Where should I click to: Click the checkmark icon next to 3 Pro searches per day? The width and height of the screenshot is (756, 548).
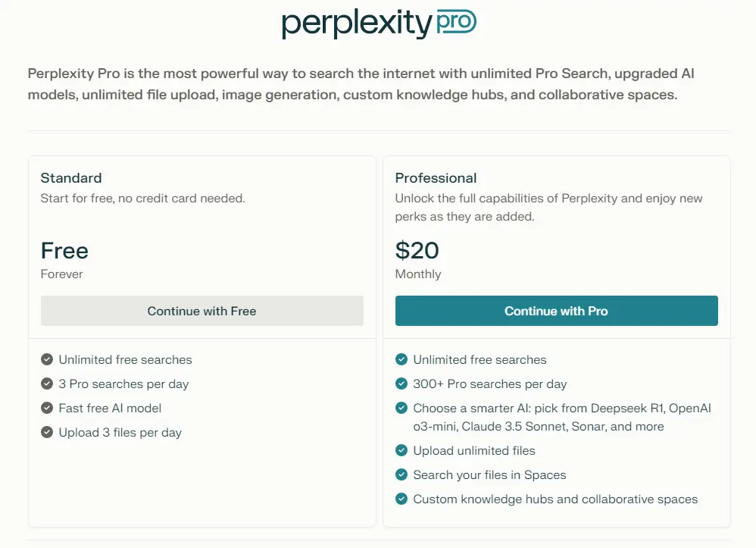(47, 384)
